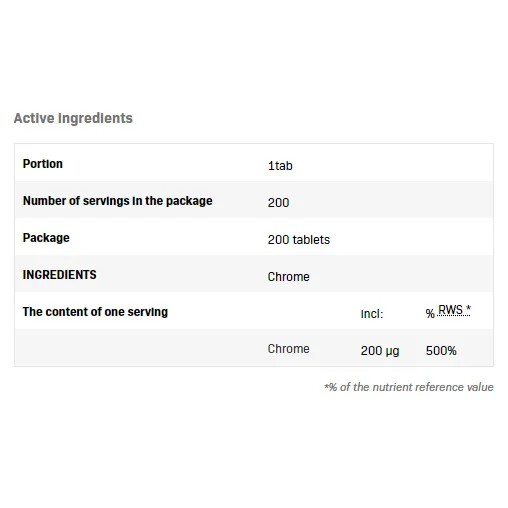Screen dimensions: 508x508
Task: Select the Number of servings label
Action: tap(117, 201)
